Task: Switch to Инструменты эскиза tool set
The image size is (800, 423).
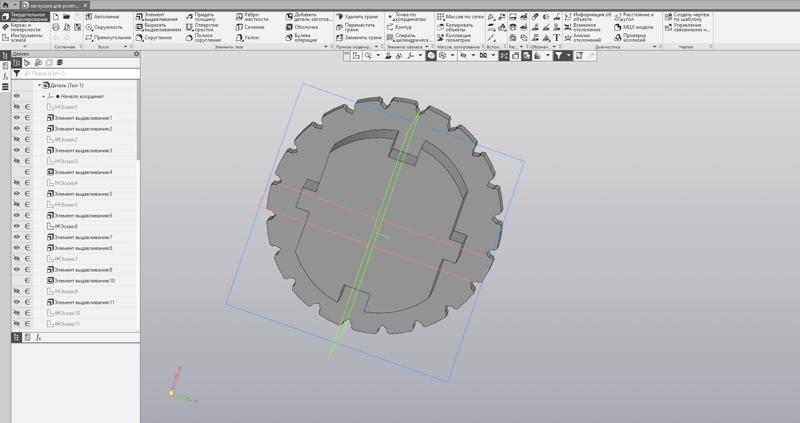Action: (x=23, y=38)
